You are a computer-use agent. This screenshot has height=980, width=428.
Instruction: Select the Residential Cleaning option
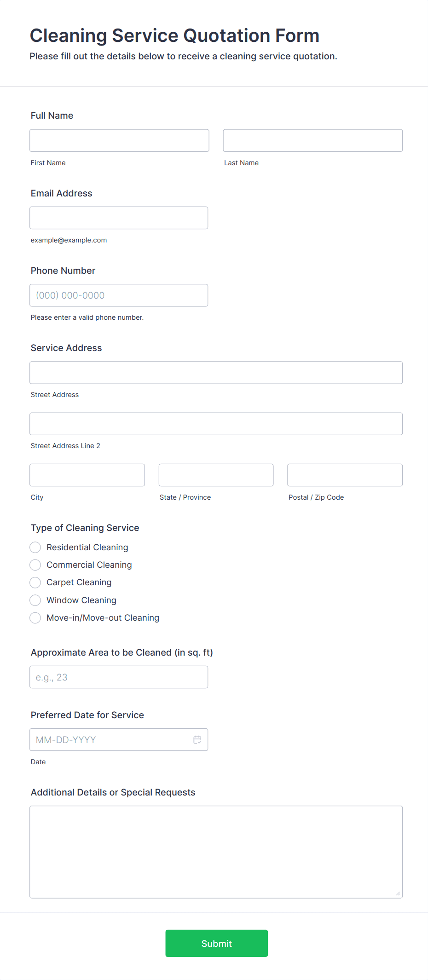35,547
